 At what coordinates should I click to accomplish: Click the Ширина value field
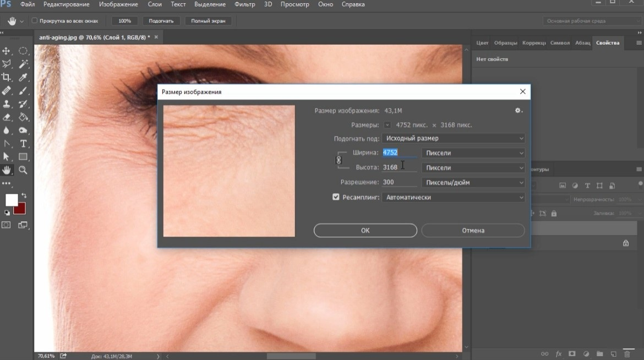[399, 152]
